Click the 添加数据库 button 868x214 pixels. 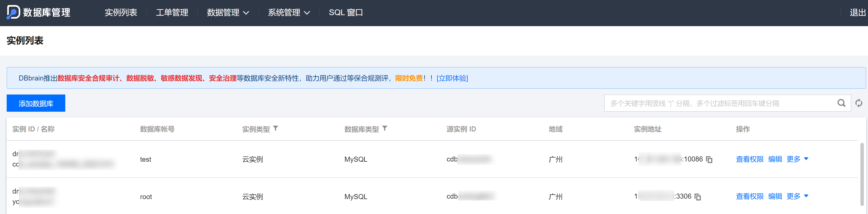36,103
